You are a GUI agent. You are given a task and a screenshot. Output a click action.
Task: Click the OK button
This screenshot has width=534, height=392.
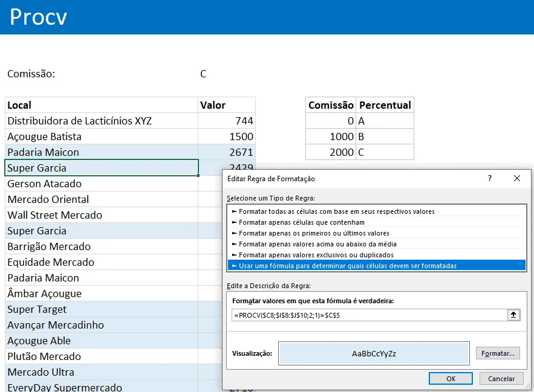(x=451, y=378)
